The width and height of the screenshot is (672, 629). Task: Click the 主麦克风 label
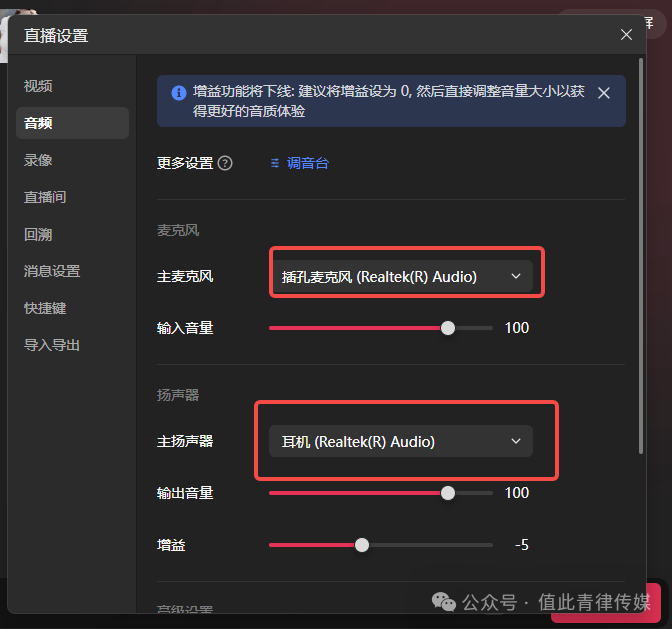(x=185, y=276)
